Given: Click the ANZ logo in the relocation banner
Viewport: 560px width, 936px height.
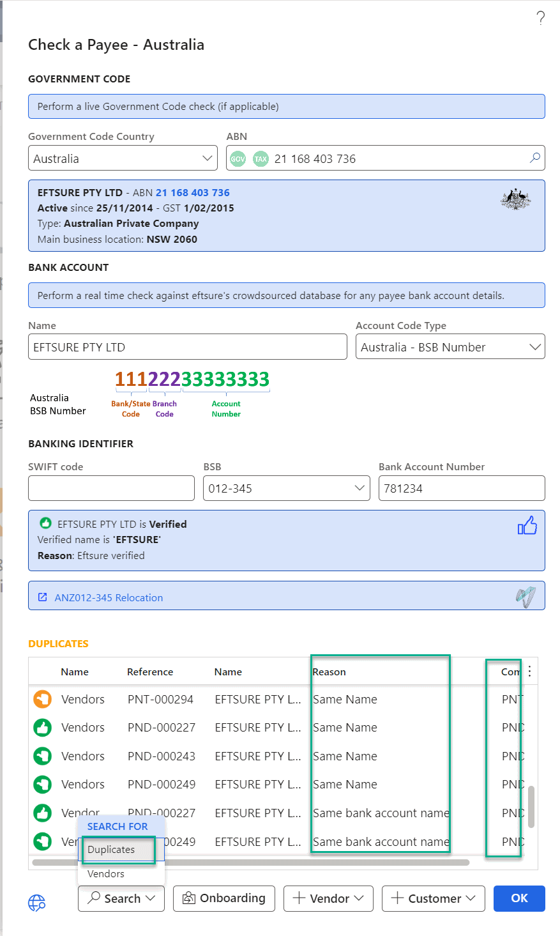Looking at the screenshot, I should (526, 597).
